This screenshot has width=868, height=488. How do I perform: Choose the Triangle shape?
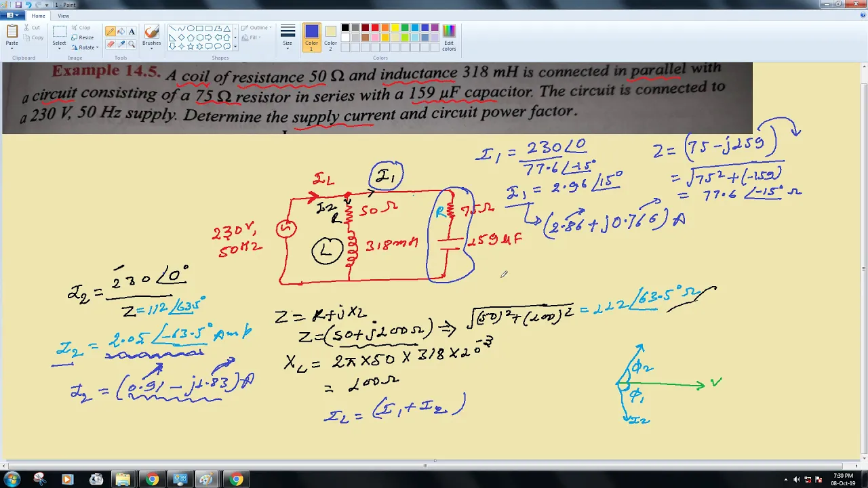coord(226,28)
